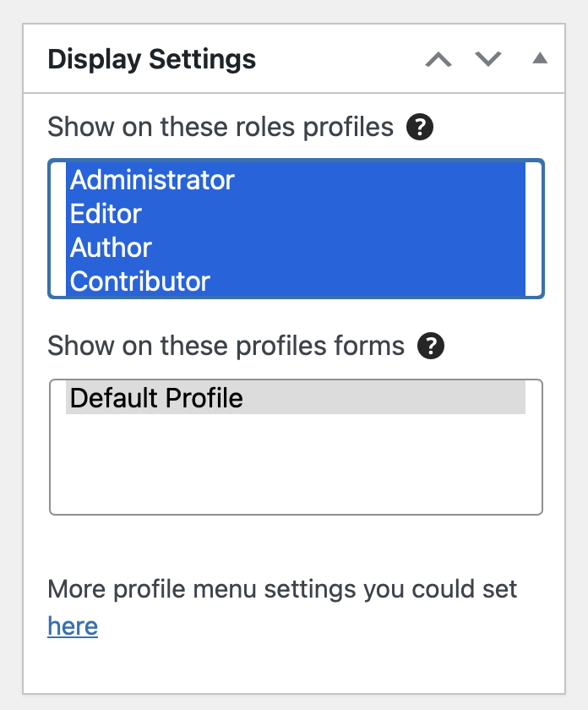Use the down chevron to reorder the panel
Image resolution: width=588 pixels, height=710 pixels.
(x=488, y=60)
